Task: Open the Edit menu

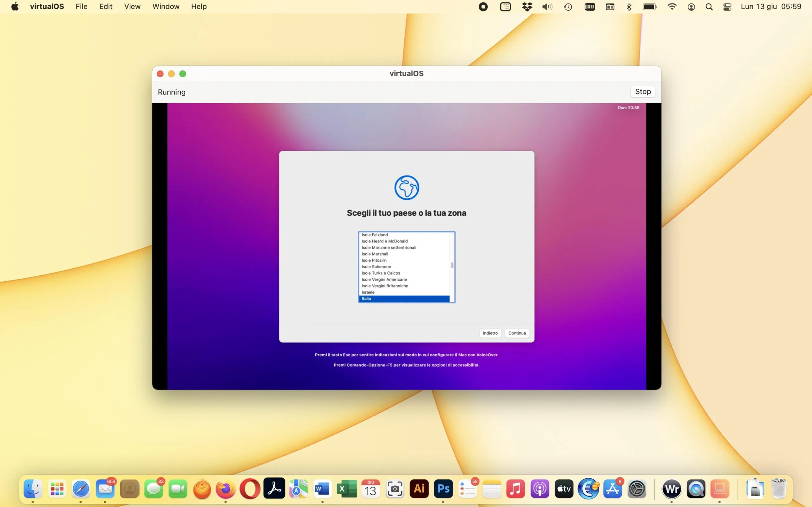Action: tap(105, 6)
